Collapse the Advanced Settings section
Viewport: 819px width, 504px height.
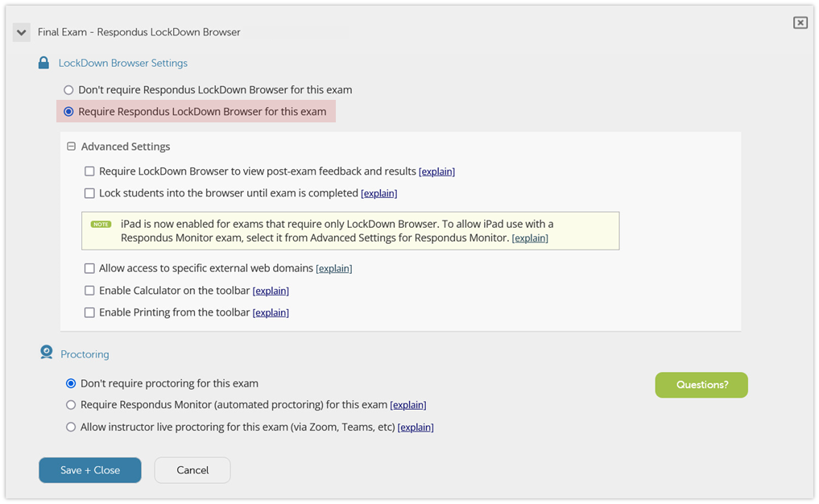pyautogui.click(x=72, y=147)
